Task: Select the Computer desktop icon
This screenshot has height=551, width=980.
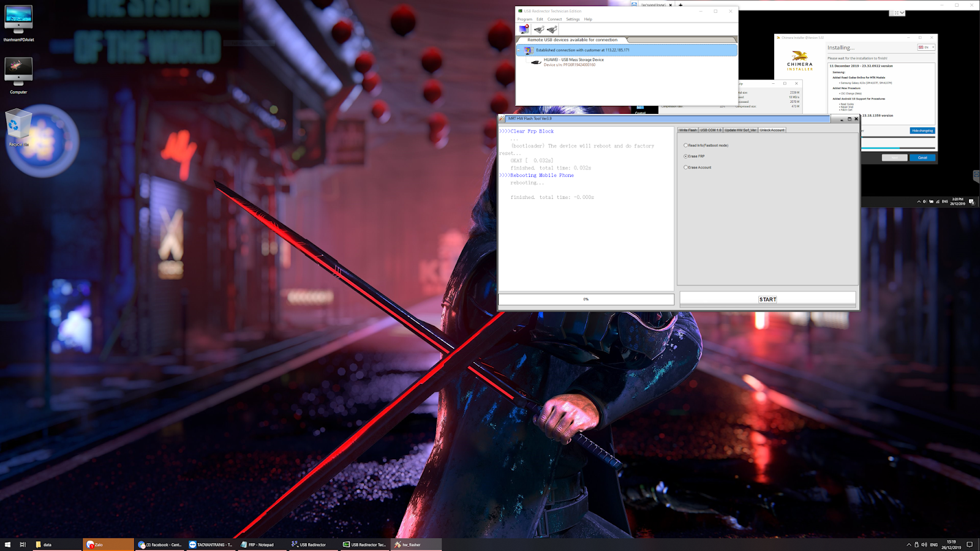Action: point(18,76)
